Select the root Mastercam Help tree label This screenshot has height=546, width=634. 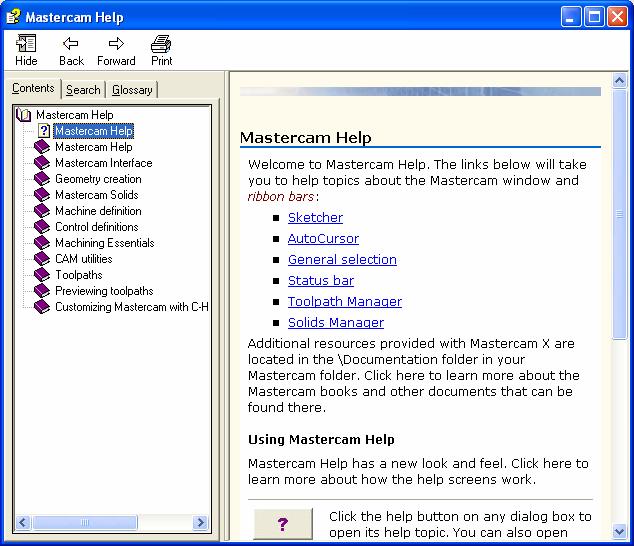tap(75, 115)
